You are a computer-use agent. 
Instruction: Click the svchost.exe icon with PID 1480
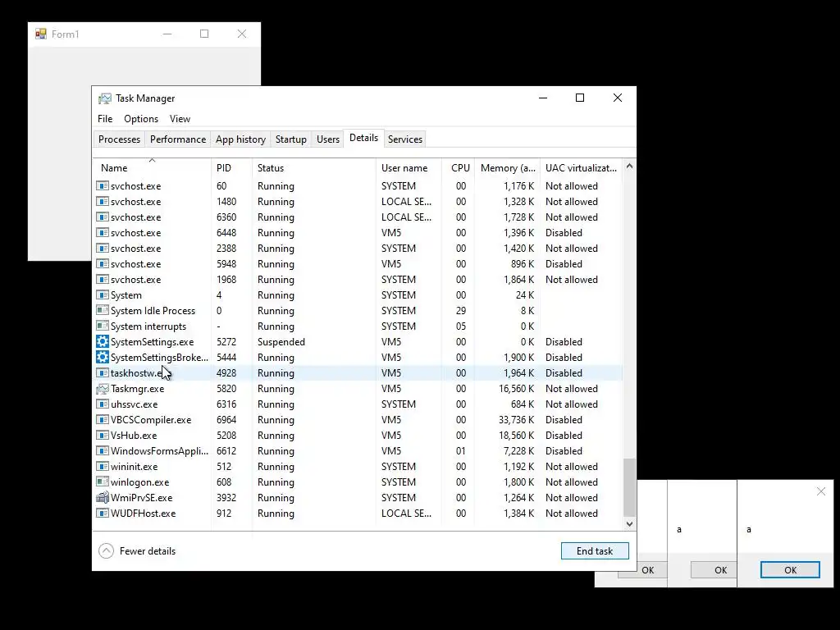click(103, 202)
